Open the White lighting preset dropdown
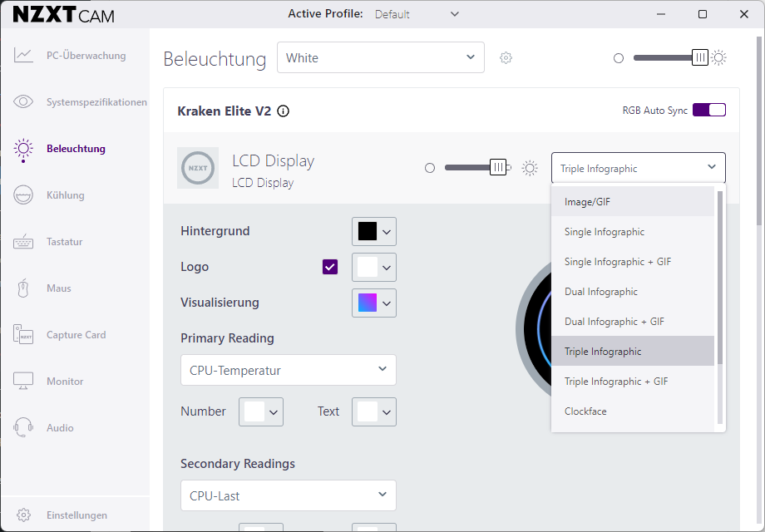Image resolution: width=765 pixels, height=532 pixels. 380,58
